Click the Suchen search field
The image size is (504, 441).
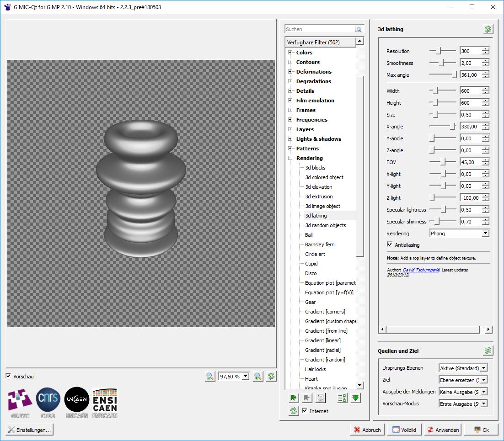[320, 29]
